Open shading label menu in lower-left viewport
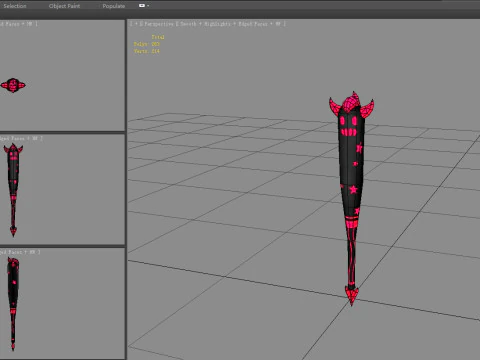480x360 pixels. (20, 252)
